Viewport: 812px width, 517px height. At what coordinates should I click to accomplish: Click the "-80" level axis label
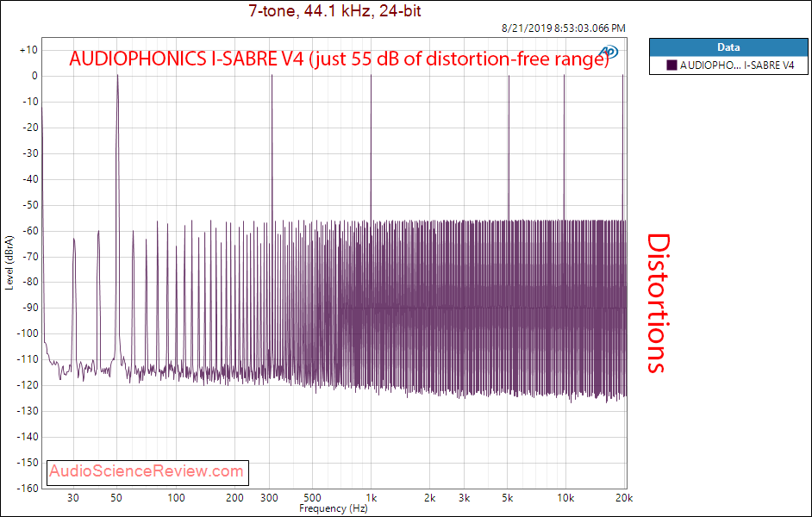[x=28, y=283]
